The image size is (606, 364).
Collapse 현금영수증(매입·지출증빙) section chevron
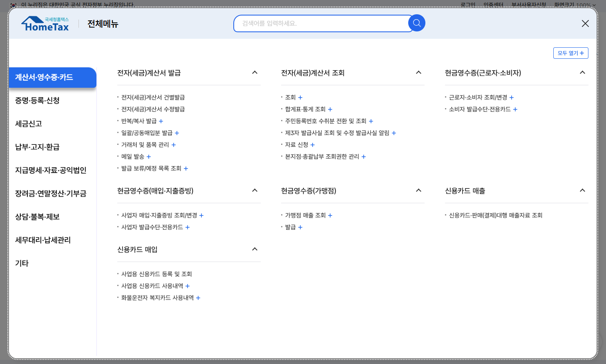[255, 191]
